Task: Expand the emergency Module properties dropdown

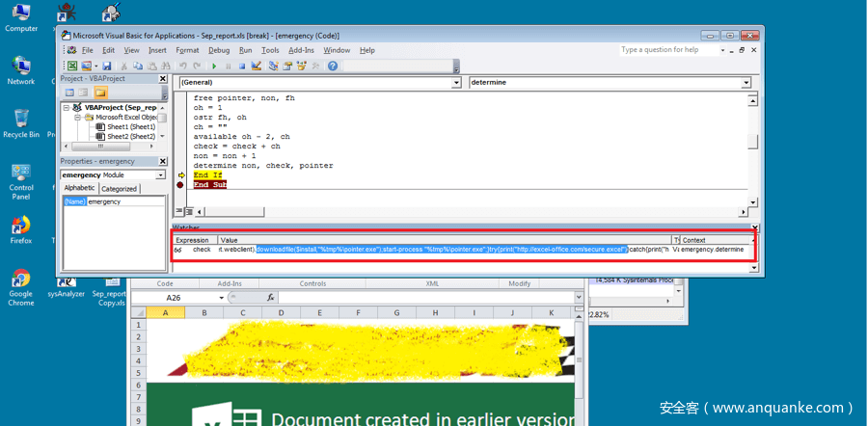Action: pyautogui.click(x=160, y=175)
